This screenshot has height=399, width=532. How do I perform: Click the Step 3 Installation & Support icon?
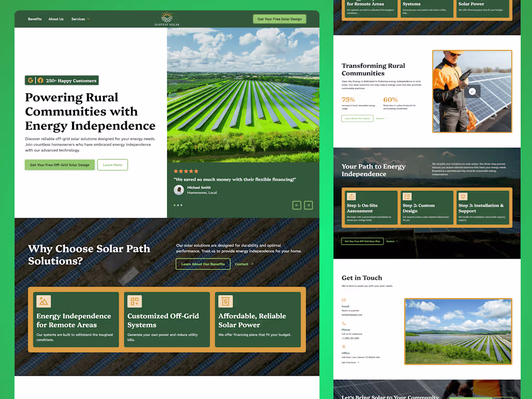(x=462, y=196)
